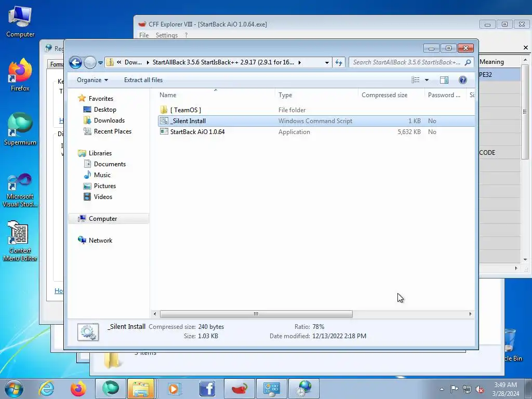
Task: Open the Computer desktop icon
Action: 20,21
